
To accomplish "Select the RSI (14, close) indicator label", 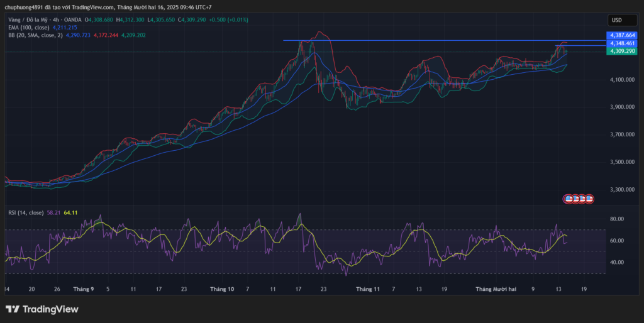I will tap(25, 213).
